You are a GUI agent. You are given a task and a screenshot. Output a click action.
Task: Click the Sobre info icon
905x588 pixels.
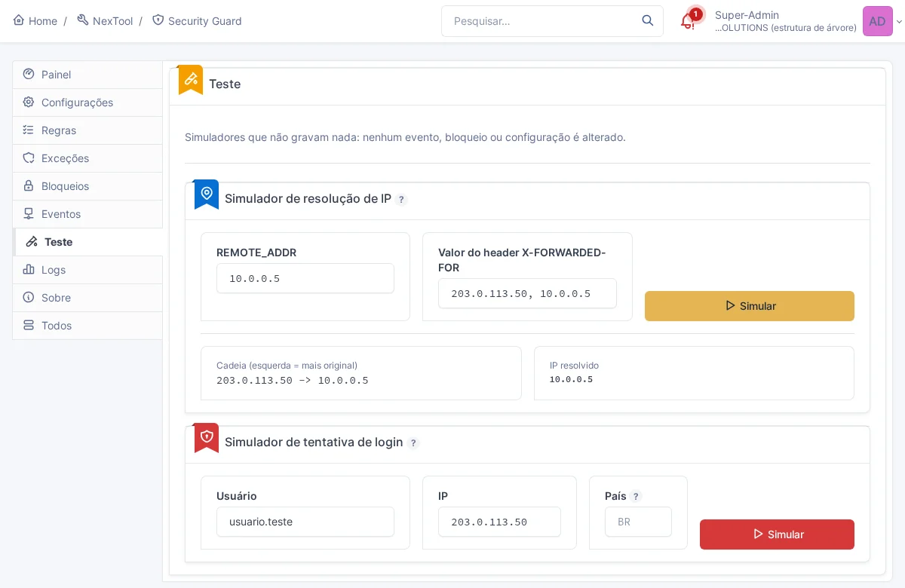[x=29, y=297]
